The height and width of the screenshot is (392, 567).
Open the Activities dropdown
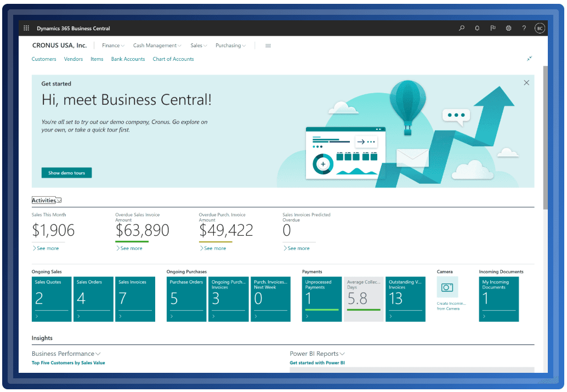47,200
